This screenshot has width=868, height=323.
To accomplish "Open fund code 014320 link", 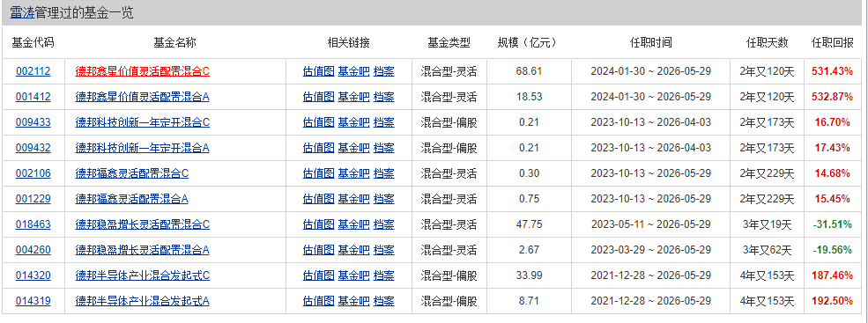I will [x=33, y=275].
